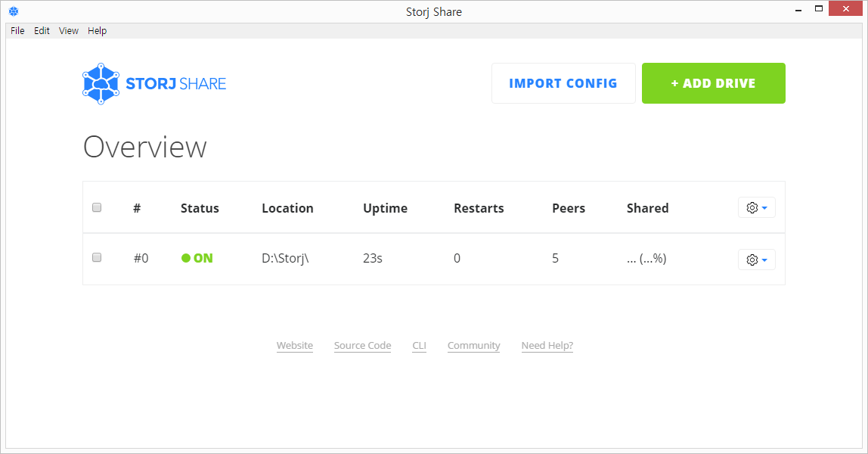Expand drive #0 settings dropdown arrow
The height and width of the screenshot is (454, 868).
pos(764,260)
